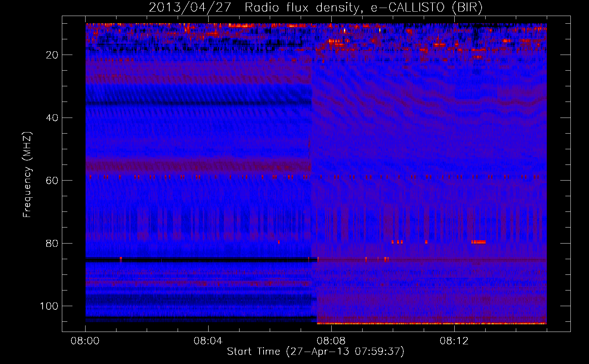This screenshot has width=589, height=364.
Task: Click the "08:00" time tick label
Action: [x=85, y=341]
